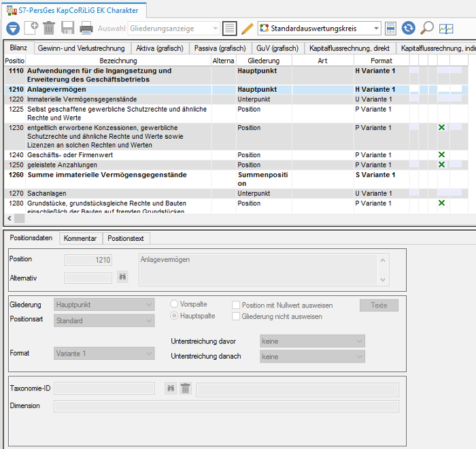Click the scroll-up arrow in Anlagevermögen textbox
This screenshot has width=476, height=449.
click(383, 260)
